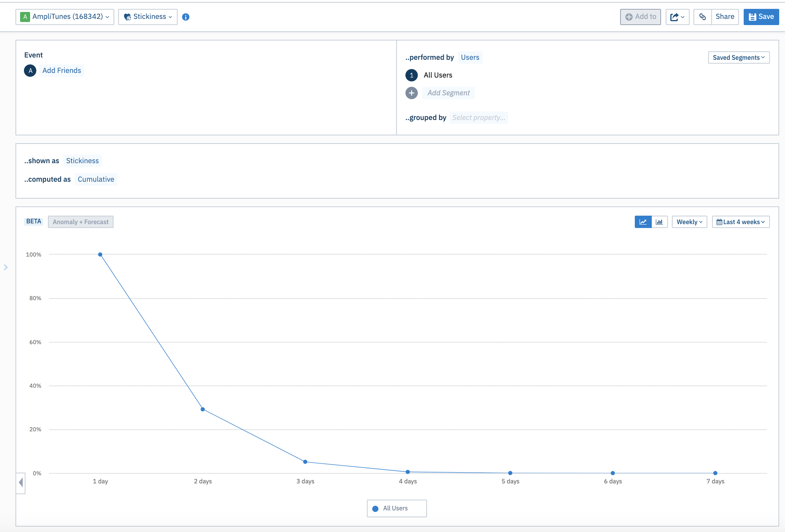785x532 pixels.
Task: Open Saved Segments dropdown
Action: [739, 57]
